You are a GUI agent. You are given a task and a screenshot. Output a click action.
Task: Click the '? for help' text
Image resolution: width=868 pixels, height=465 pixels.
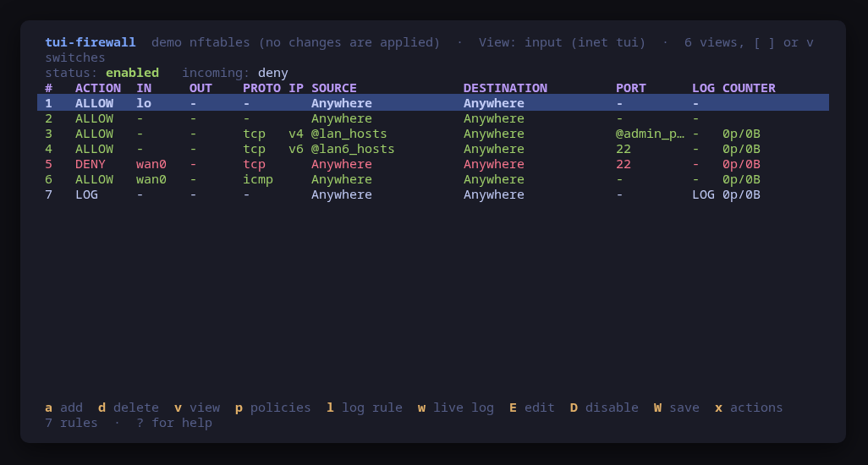173,423
